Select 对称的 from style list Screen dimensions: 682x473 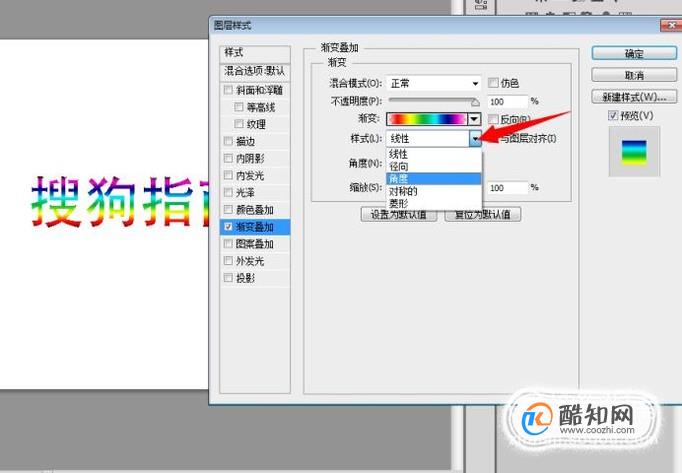(x=434, y=191)
